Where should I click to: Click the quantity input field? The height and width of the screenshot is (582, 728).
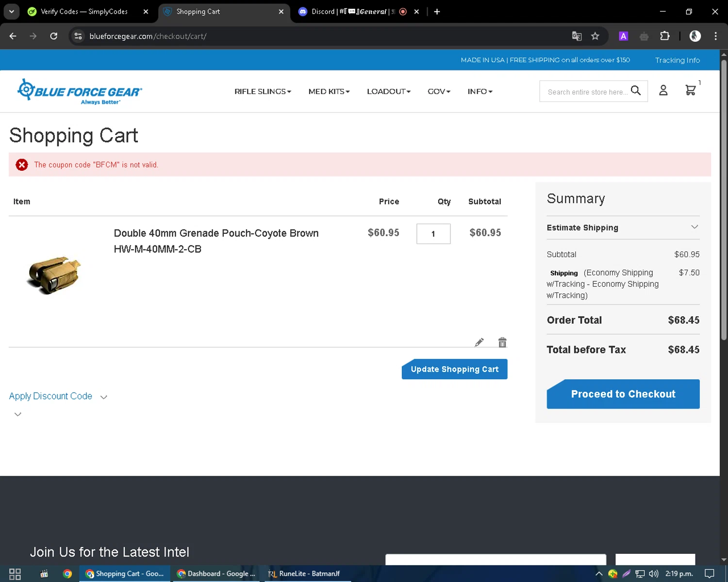click(433, 234)
